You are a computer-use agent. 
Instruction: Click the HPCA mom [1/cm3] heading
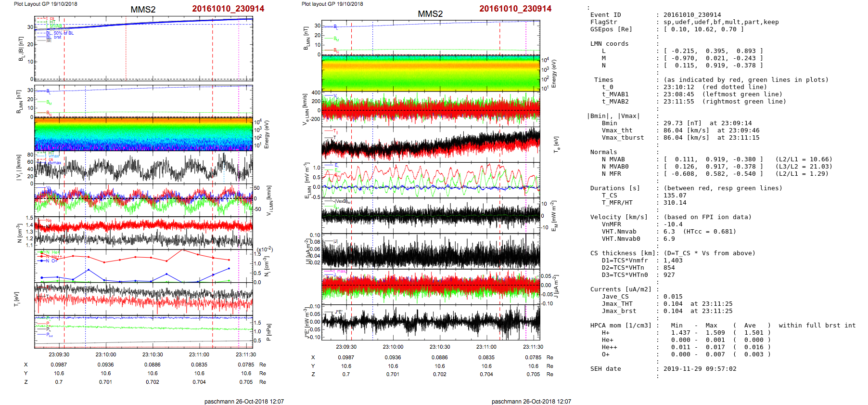click(x=621, y=326)
